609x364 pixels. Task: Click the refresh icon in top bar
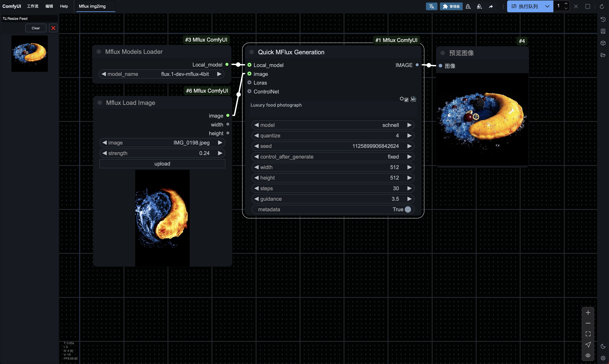(x=602, y=6)
